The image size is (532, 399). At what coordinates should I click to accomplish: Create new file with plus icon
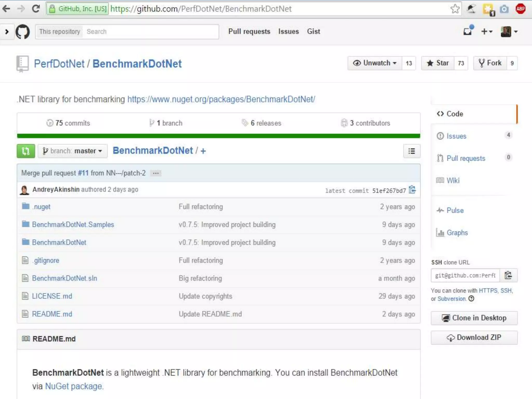tap(203, 151)
